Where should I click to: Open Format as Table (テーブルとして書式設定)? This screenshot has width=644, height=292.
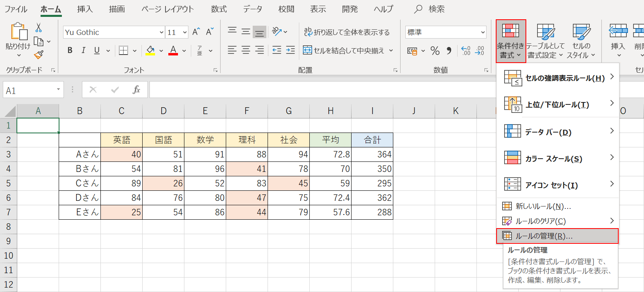[x=545, y=41]
